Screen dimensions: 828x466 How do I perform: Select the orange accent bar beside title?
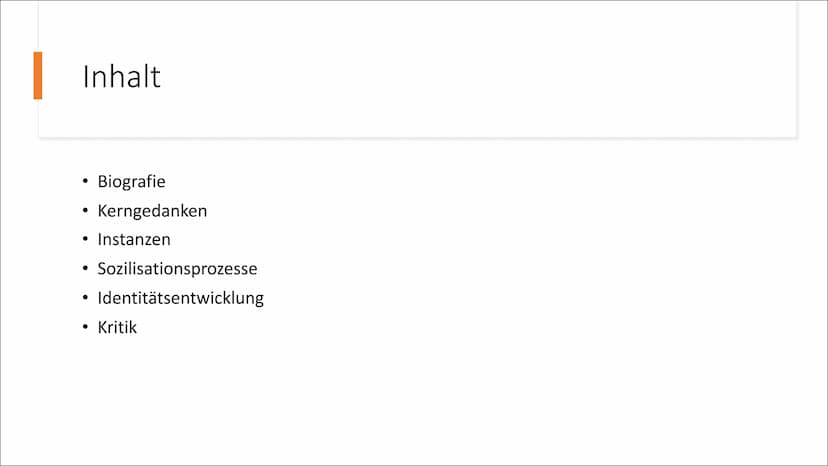pos(37,76)
